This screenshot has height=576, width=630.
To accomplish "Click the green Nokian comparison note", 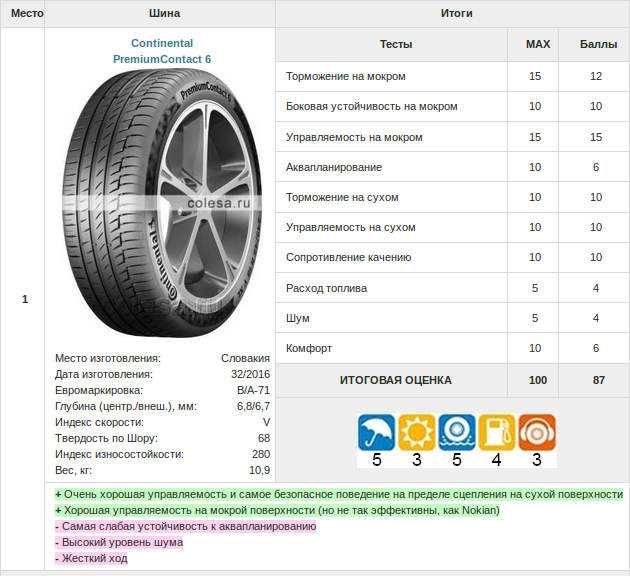I will [x=278, y=511].
